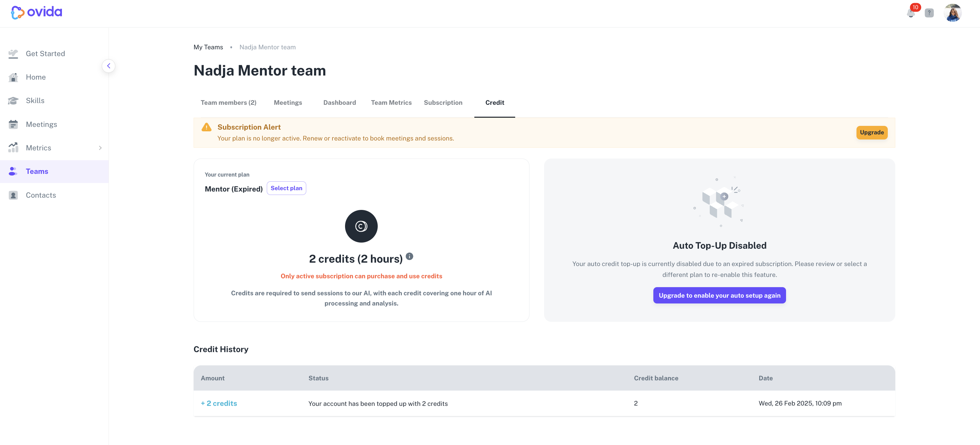This screenshot has height=445, width=980.
Task: Switch to the Team Metrics tab
Action: pyautogui.click(x=391, y=103)
